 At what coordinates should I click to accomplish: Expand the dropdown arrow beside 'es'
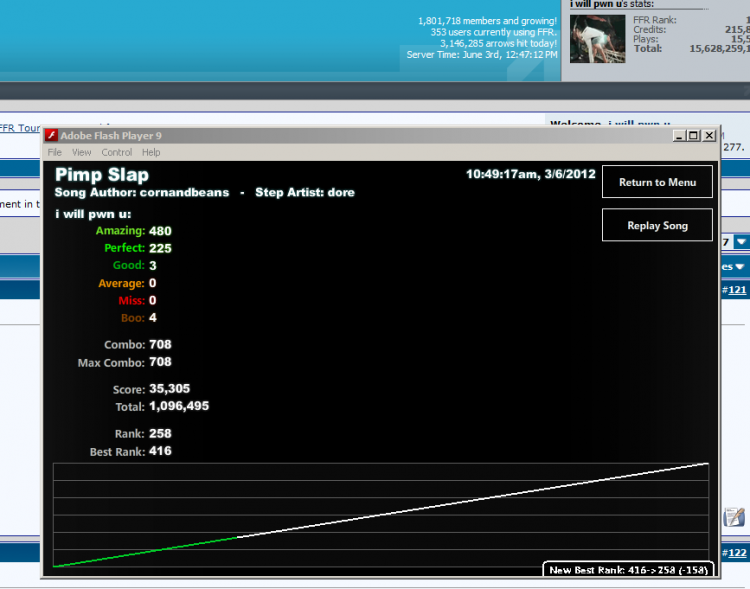coord(739,267)
